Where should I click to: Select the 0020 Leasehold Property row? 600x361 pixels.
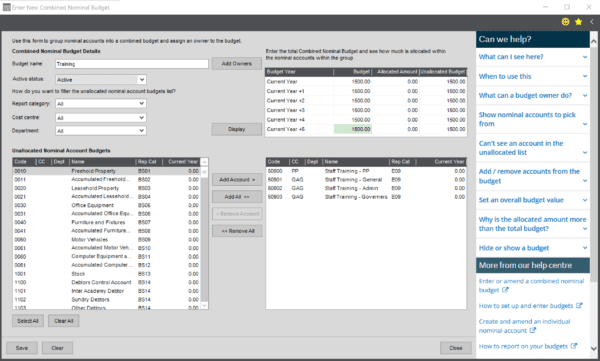(x=107, y=188)
